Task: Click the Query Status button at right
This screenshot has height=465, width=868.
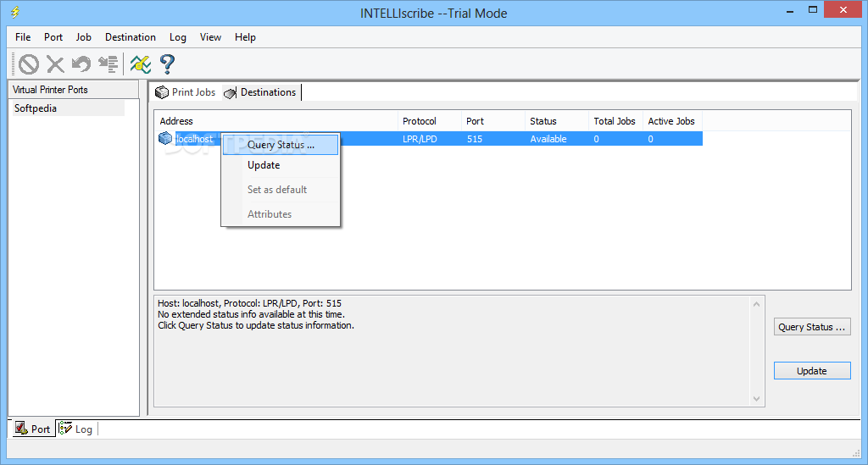Action: [x=812, y=327]
